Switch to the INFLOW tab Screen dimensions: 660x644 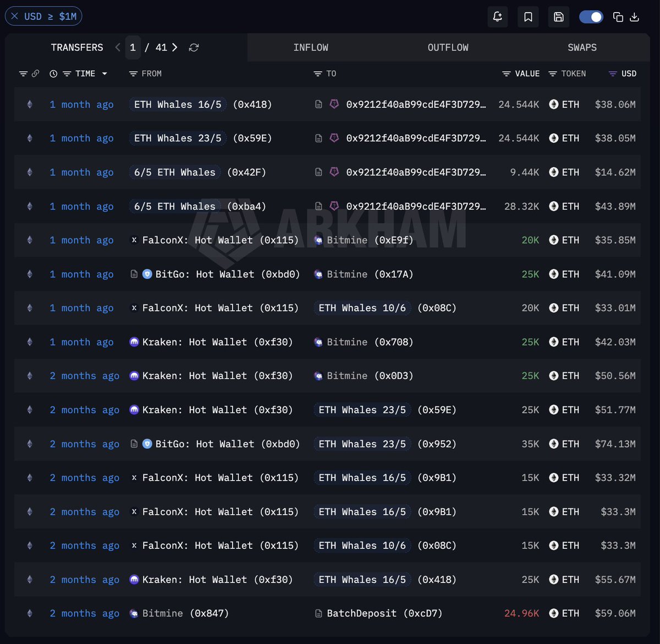(x=311, y=47)
